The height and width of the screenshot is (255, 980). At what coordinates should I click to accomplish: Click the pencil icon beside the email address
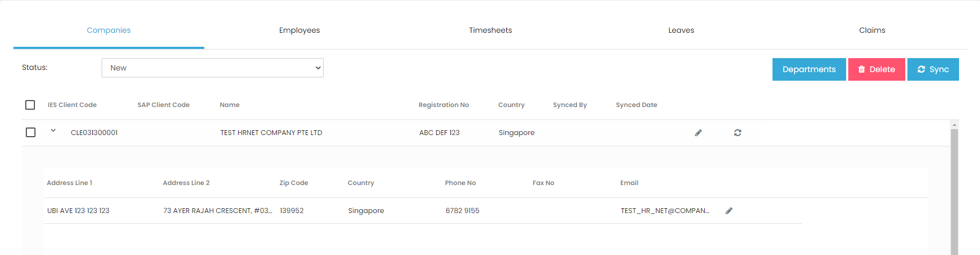pyautogui.click(x=729, y=211)
